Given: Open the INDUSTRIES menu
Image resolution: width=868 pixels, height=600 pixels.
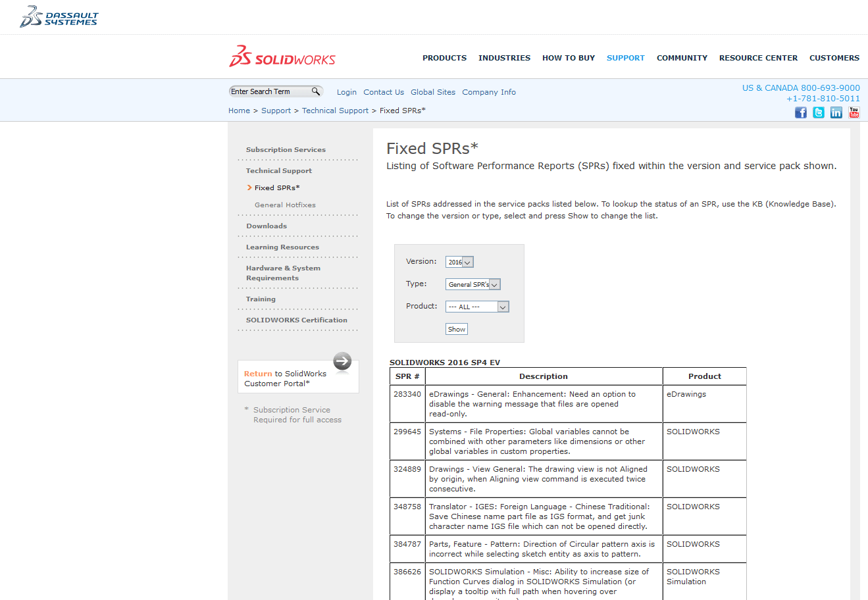Looking at the screenshot, I should [x=504, y=58].
